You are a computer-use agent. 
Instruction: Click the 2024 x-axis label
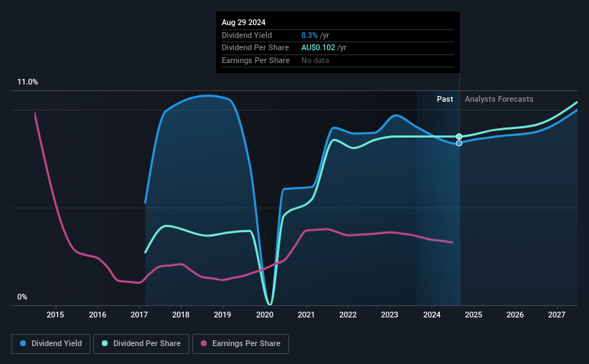[x=432, y=315]
